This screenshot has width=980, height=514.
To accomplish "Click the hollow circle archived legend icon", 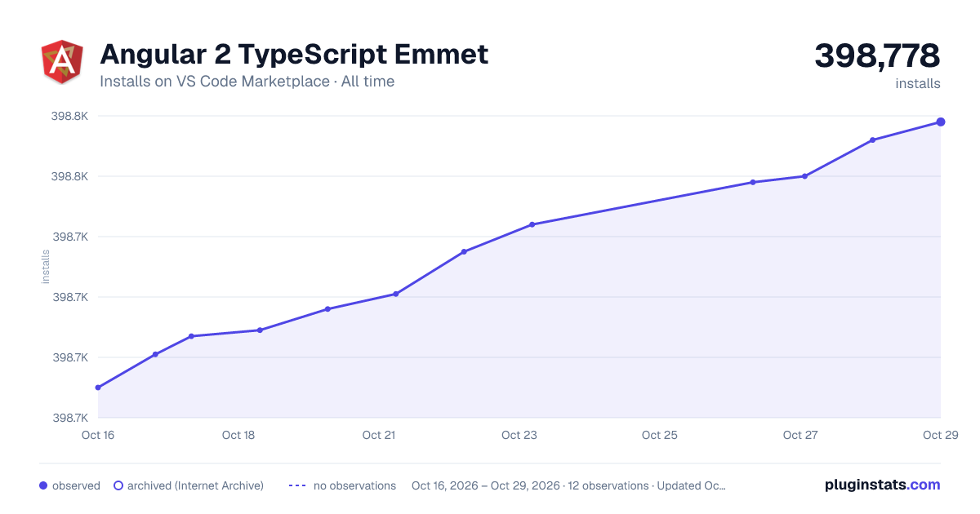I will tap(118, 485).
